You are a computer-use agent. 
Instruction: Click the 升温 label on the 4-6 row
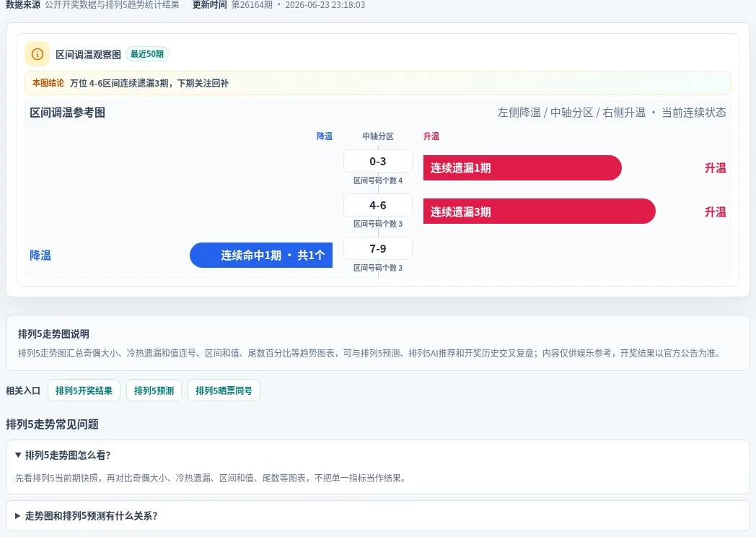pos(715,211)
